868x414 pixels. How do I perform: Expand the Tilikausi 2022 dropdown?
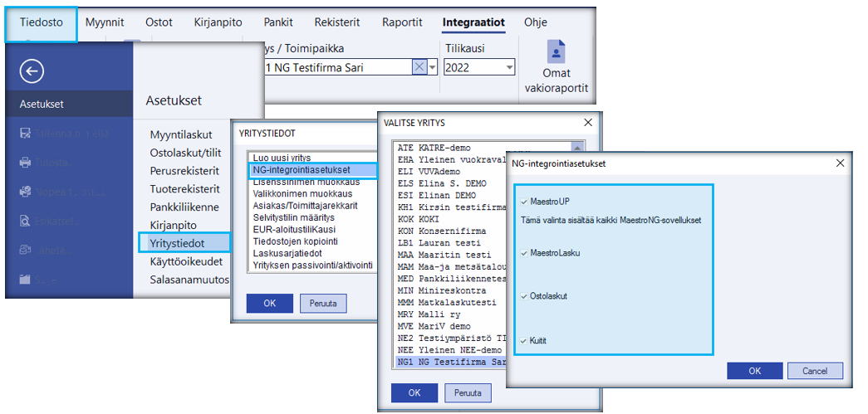pos(509,67)
